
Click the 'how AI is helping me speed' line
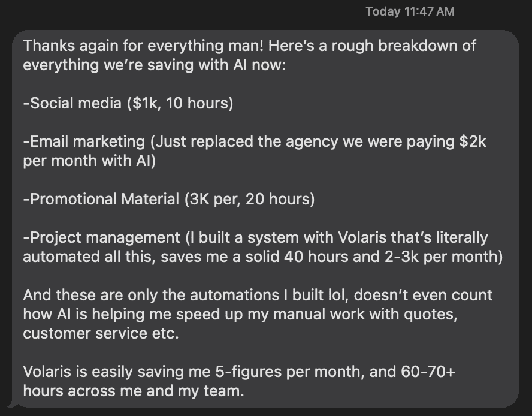click(x=240, y=315)
